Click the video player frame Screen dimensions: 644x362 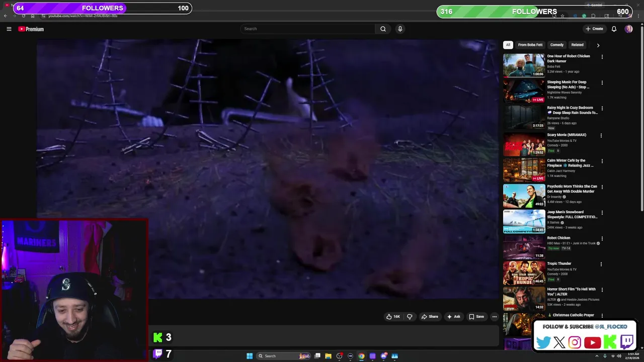pyautogui.click(x=267, y=169)
